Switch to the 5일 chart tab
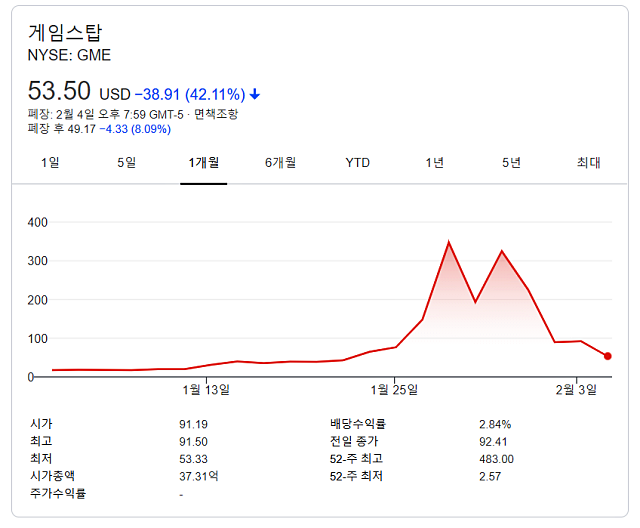The height and width of the screenshot is (528, 640). click(127, 163)
